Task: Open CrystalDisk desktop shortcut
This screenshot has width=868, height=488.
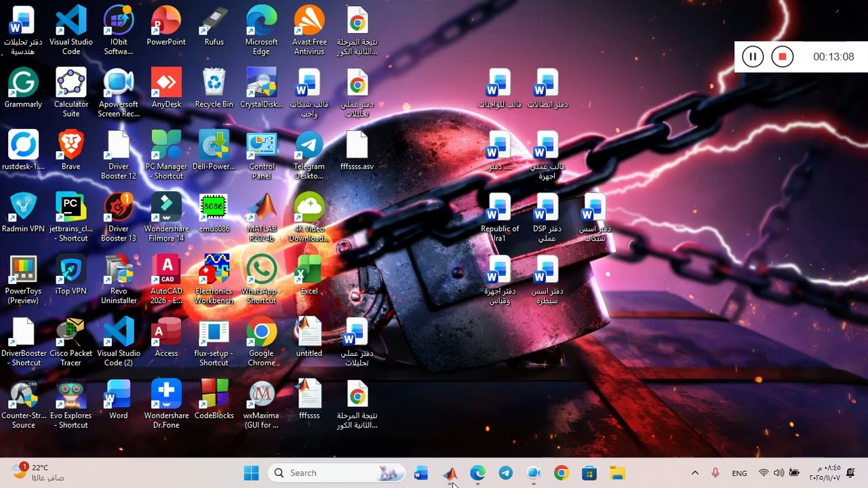Action: [262, 89]
